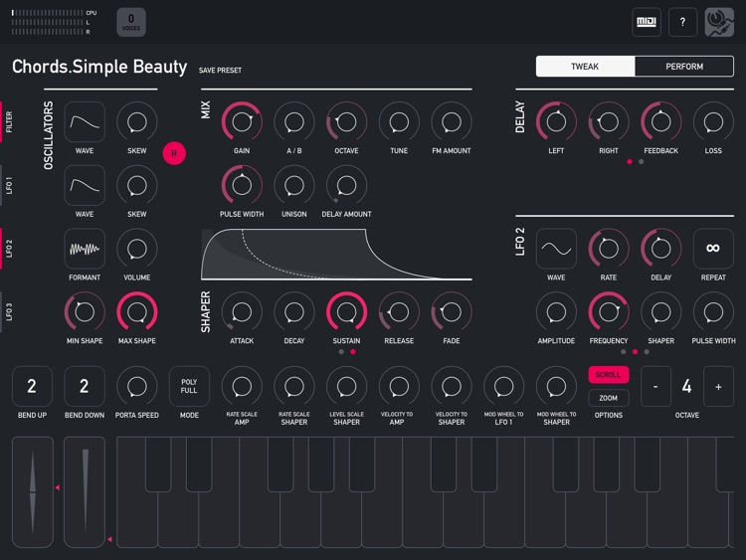746x560 pixels.
Task: Click the PORTA SPEED knob
Action: point(137,386)
